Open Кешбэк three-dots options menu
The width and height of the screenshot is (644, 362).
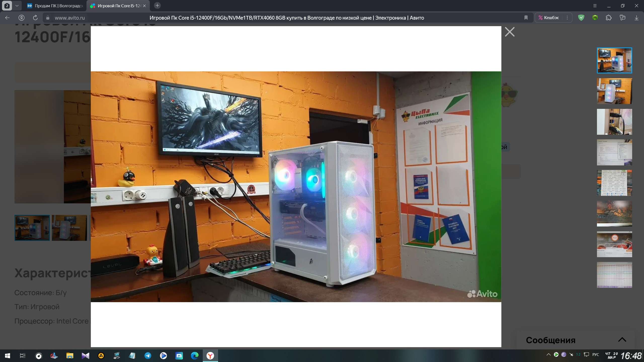[x=567, y=18]
